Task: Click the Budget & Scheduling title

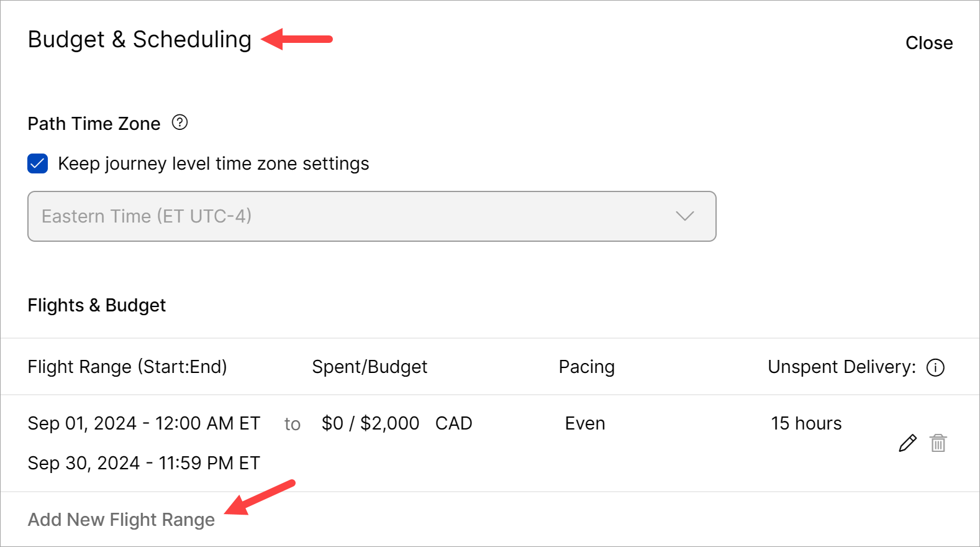Action: (140, 39)
